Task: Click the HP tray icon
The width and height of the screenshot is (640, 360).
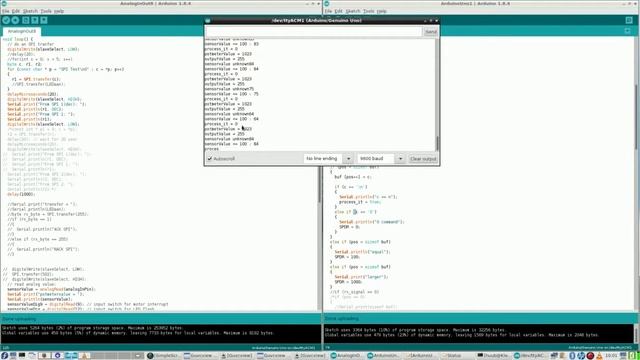Action: pos(581,356)
